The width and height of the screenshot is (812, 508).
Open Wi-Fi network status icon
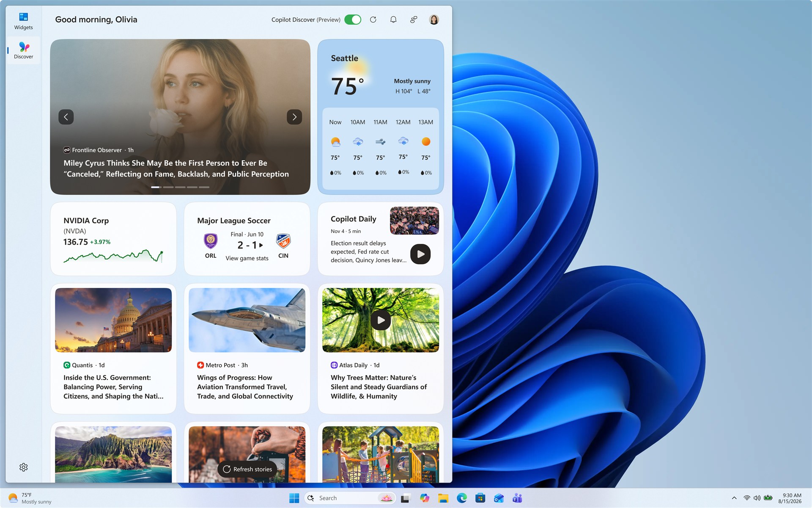click(x=747, y=498)
